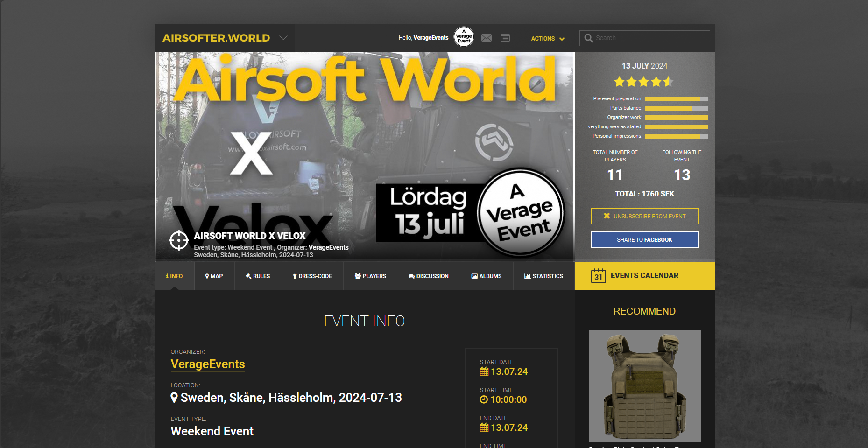
Task: Open the ACTIONS dropdown menu
Action: [x=548, y=39]
